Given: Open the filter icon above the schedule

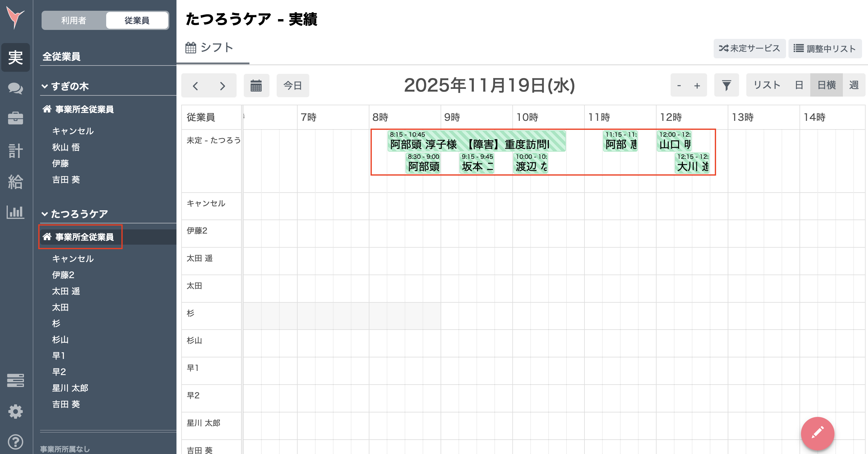Looking at the screenshot, I should pos(727,85).
